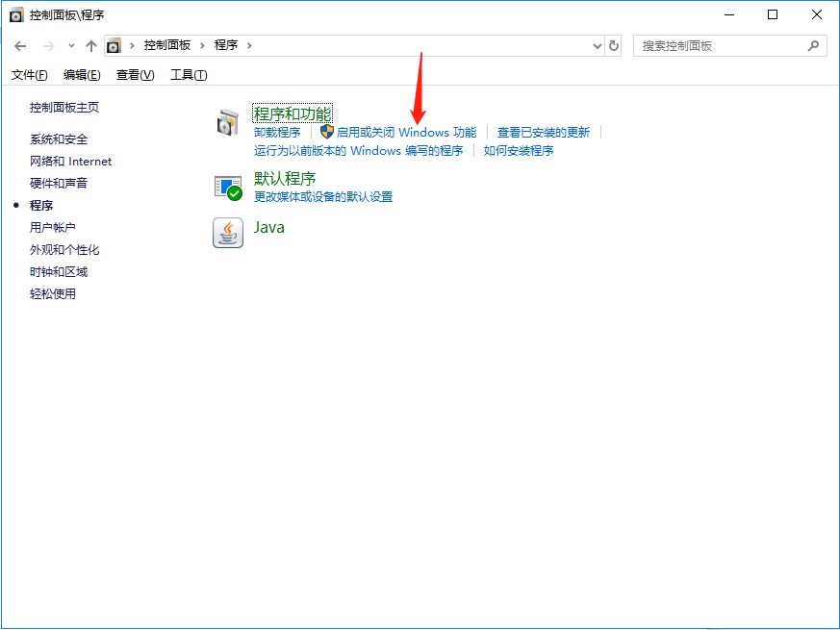This screenshot has height=630, width=840.
Task: Open the address bar history dropdown arrow
Action: click(596, 44)
